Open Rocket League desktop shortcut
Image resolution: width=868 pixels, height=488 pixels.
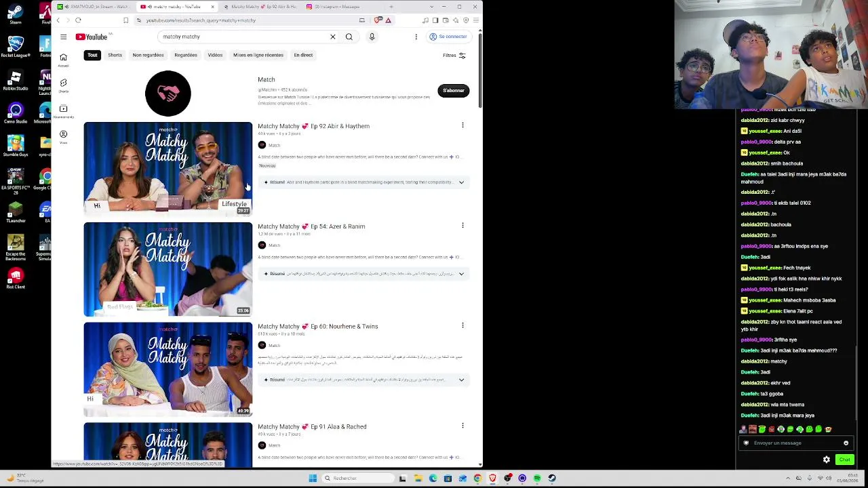pos(15,46)
